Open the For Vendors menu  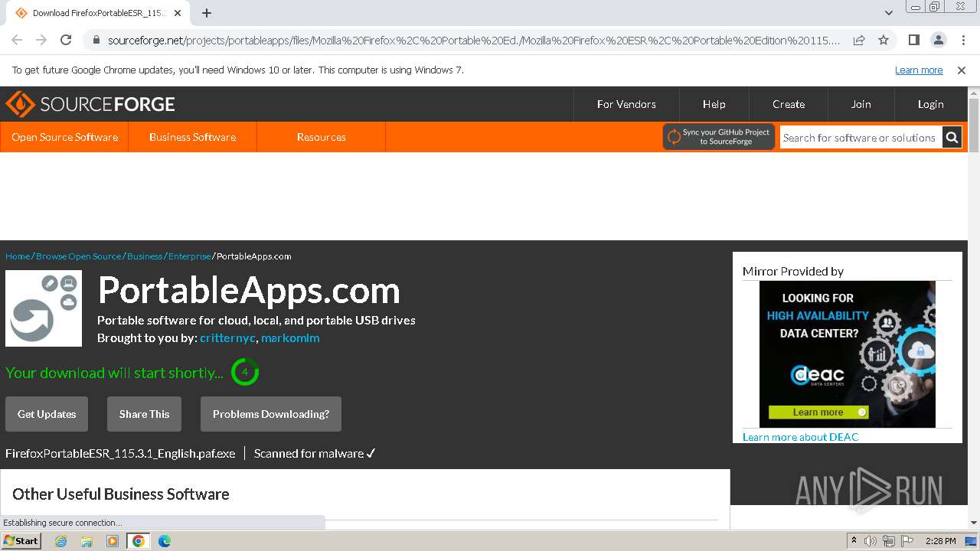pos(626,104)
